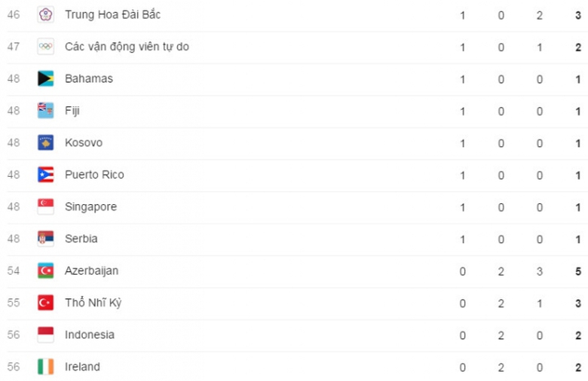Click the Ireland flag icon
The image size is (588, 381).
(45, 367)
